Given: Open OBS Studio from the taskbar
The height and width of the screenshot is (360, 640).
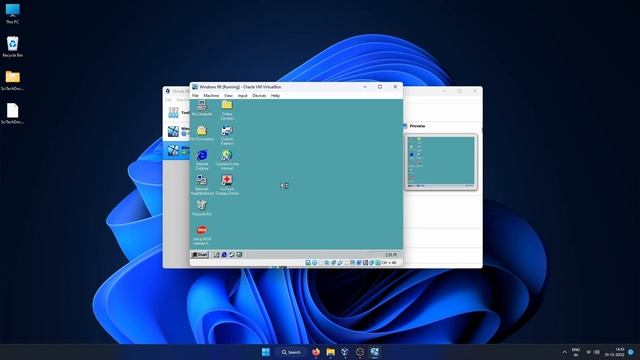Looking at the screenshot, I should click(360, 352).
